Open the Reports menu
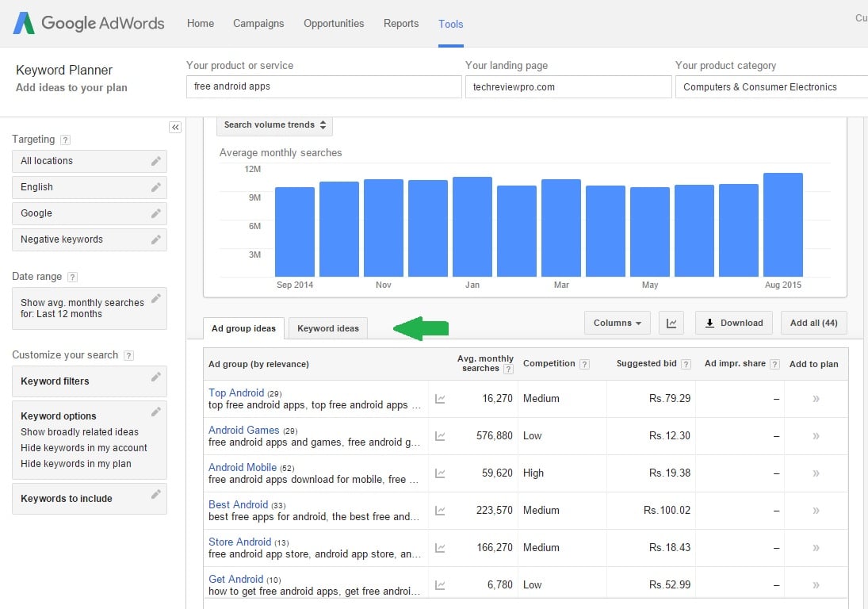The height and width of the screenshot is (609, 868). tap(401, 24)
